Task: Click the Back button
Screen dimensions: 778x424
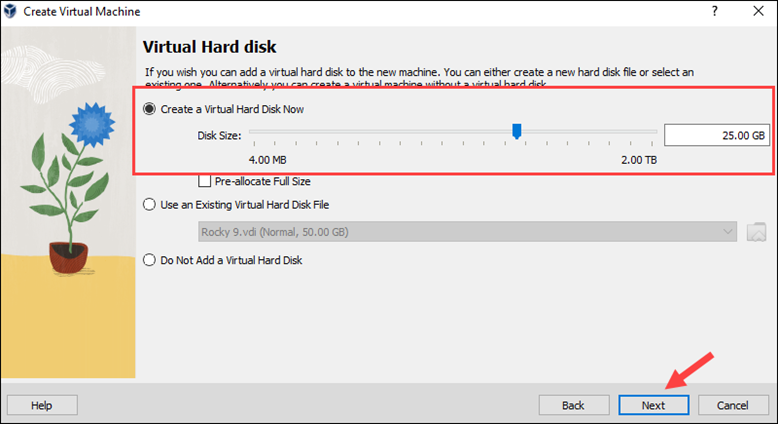Action: point(574,405)
